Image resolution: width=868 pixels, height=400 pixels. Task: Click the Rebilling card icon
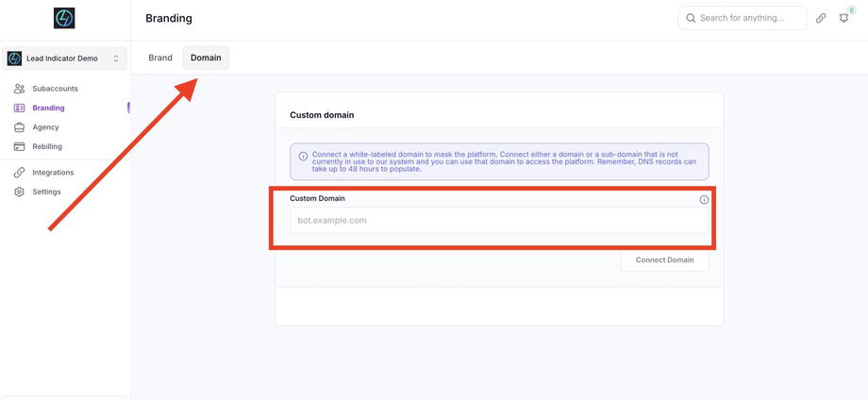coord(19,146)
